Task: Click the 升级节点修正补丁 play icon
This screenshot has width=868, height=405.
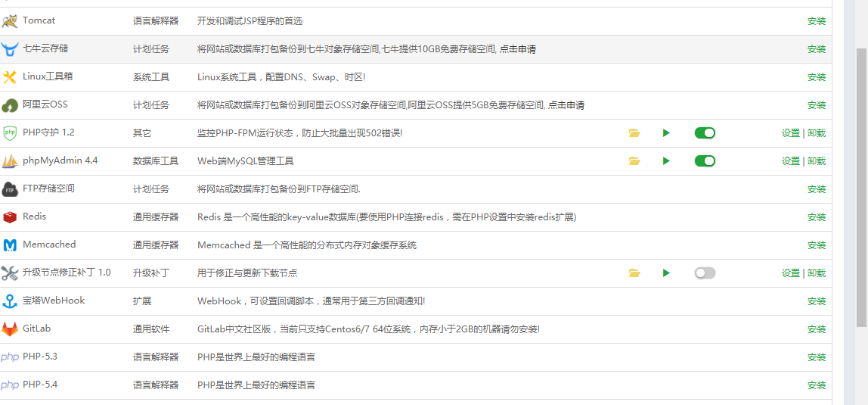Action: pos(667,273)
